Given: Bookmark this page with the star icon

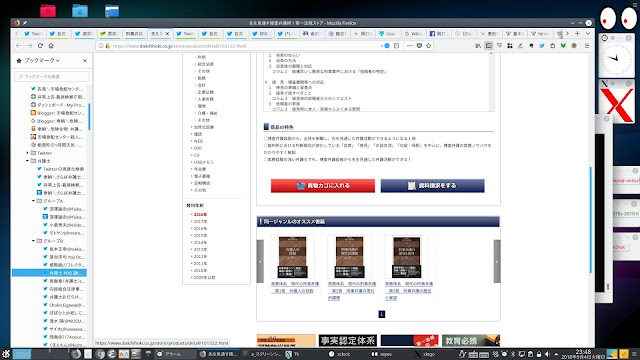Looking at the screenshot, I should coord(429,46).
